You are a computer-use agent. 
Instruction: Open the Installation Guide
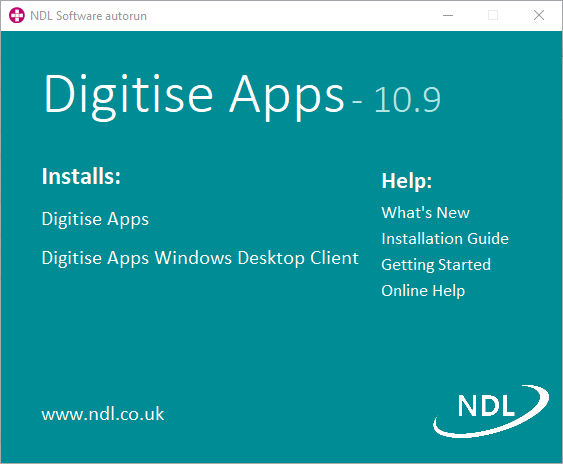click(x=445, y=239)
